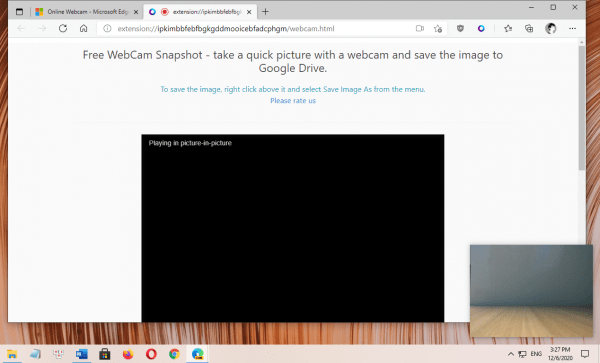
Task: Click the address bar URL
Action: (x=226, y=28)
